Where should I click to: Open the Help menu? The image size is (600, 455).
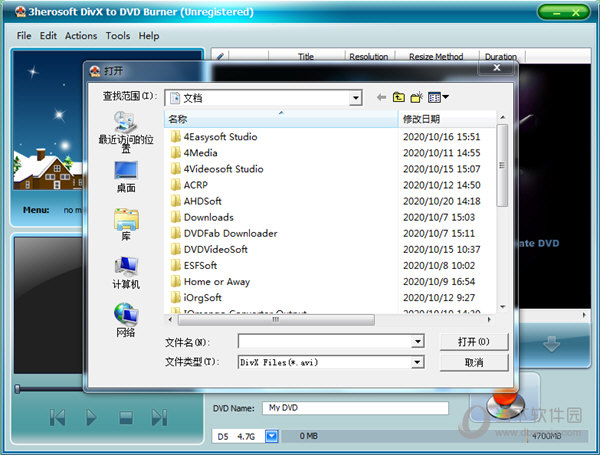tap(149, 36)
